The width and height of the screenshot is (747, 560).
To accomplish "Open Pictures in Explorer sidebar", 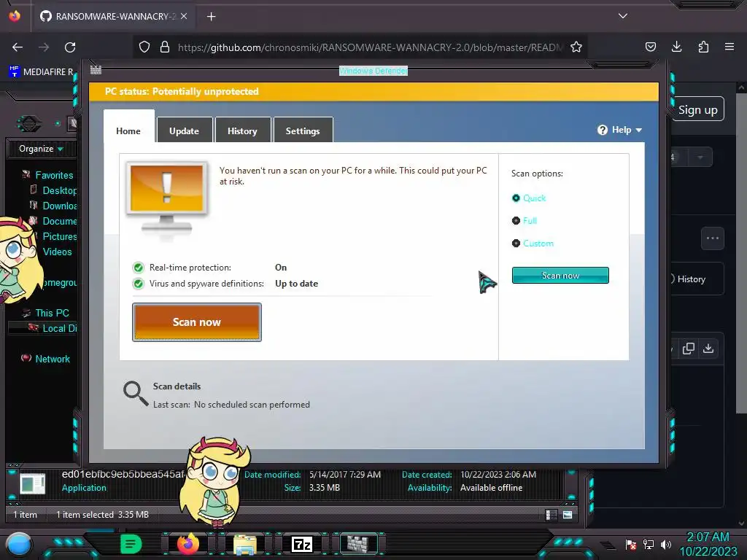I will [59, 236].
